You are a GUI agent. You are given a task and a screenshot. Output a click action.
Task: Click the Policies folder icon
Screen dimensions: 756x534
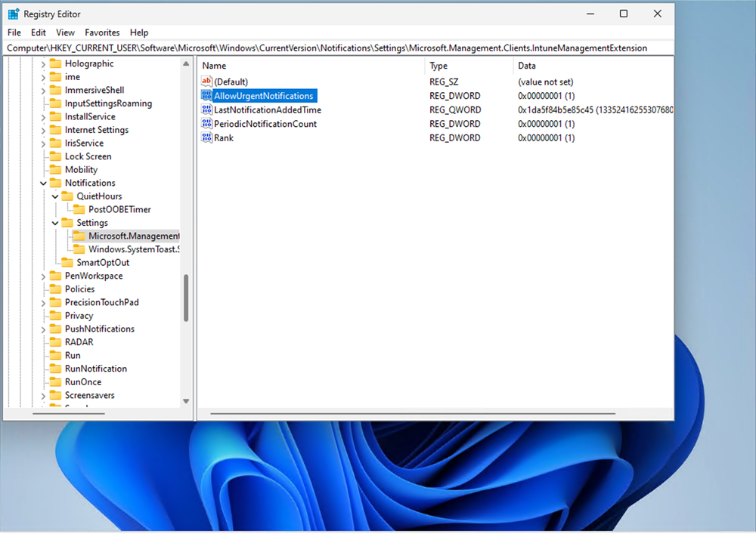click(56, 289)
